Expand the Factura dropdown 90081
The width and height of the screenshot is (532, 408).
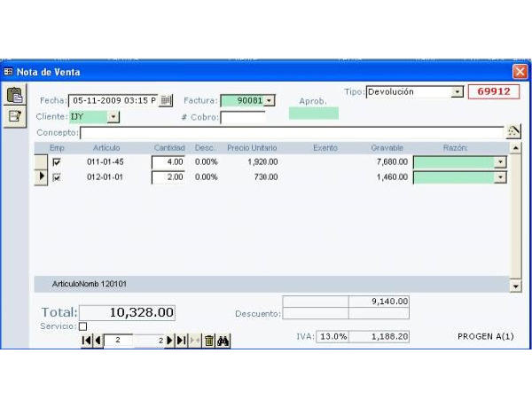pos(269,100)
